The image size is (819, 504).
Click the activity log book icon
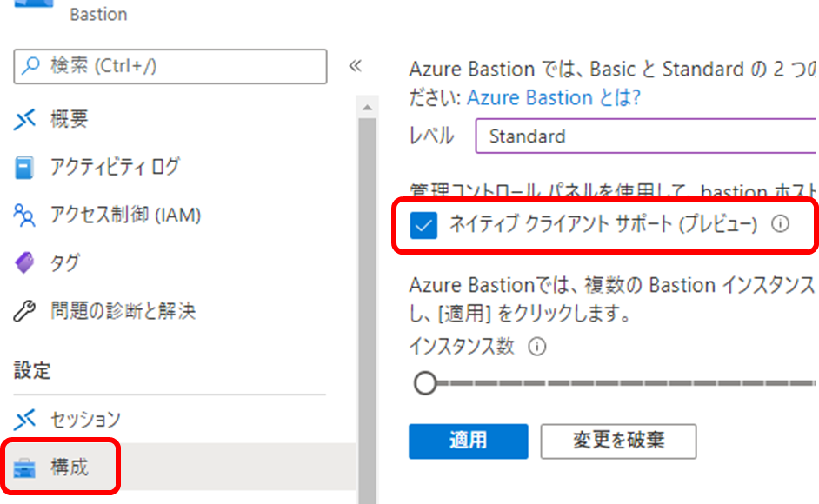[x=24, y=168]
